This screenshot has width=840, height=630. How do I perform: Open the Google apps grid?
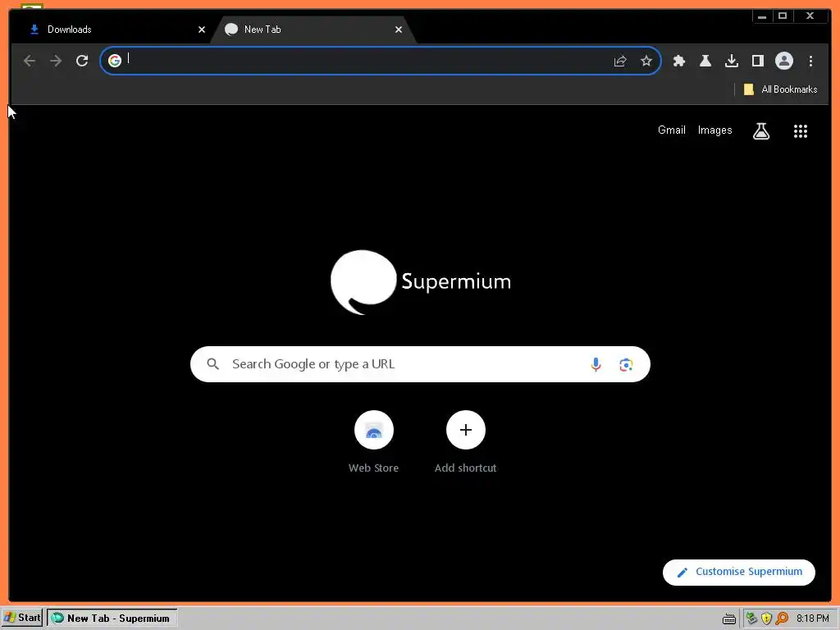[x=801, y=130]
